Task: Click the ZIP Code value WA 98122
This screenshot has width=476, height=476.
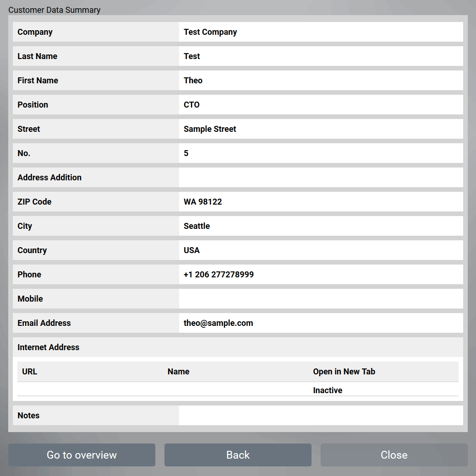Action: coord(321,201)
